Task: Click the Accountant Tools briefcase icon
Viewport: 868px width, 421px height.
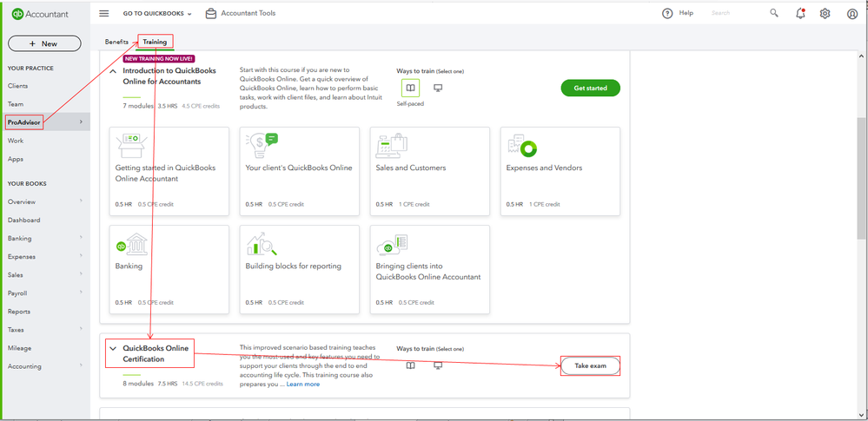Action: pos(211,14)
